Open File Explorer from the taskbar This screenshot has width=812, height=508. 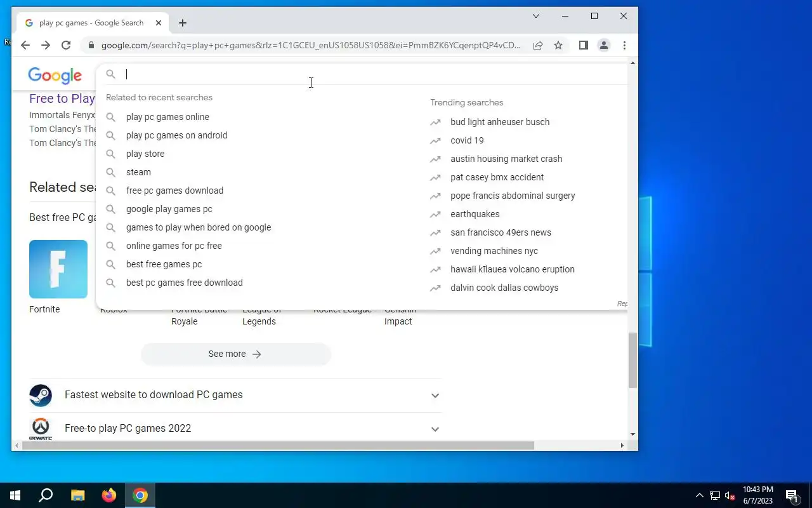[x=77, y=495]
